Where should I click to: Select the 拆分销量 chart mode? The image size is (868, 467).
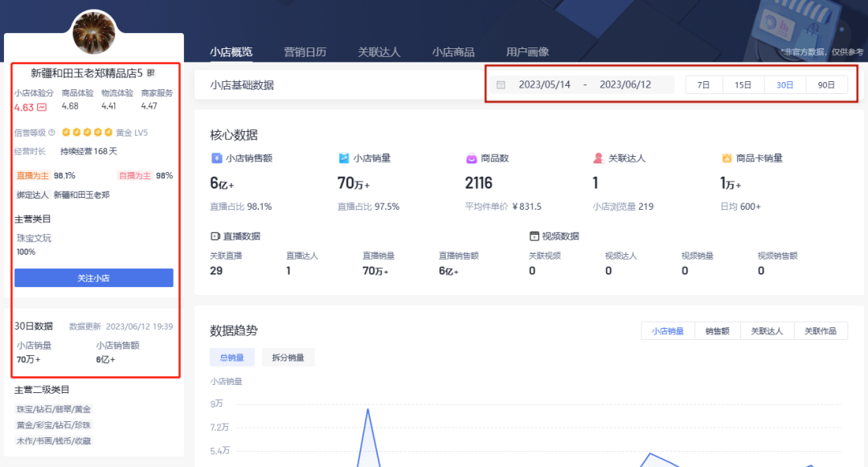(288, 358)
